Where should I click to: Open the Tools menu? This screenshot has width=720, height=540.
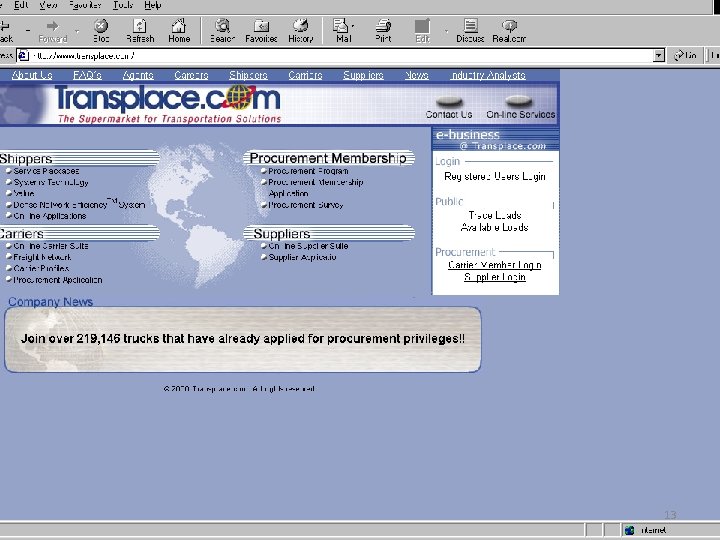coord(123,5)
